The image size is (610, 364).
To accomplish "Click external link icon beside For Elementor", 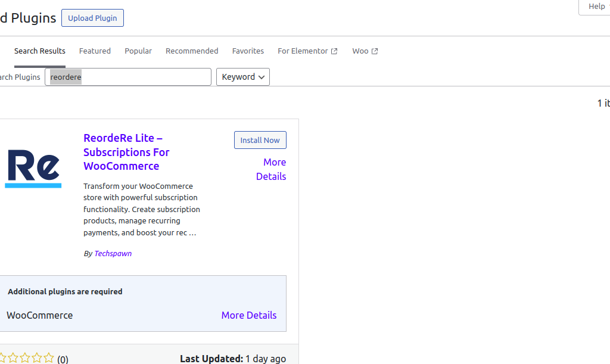I will (334, 51).
